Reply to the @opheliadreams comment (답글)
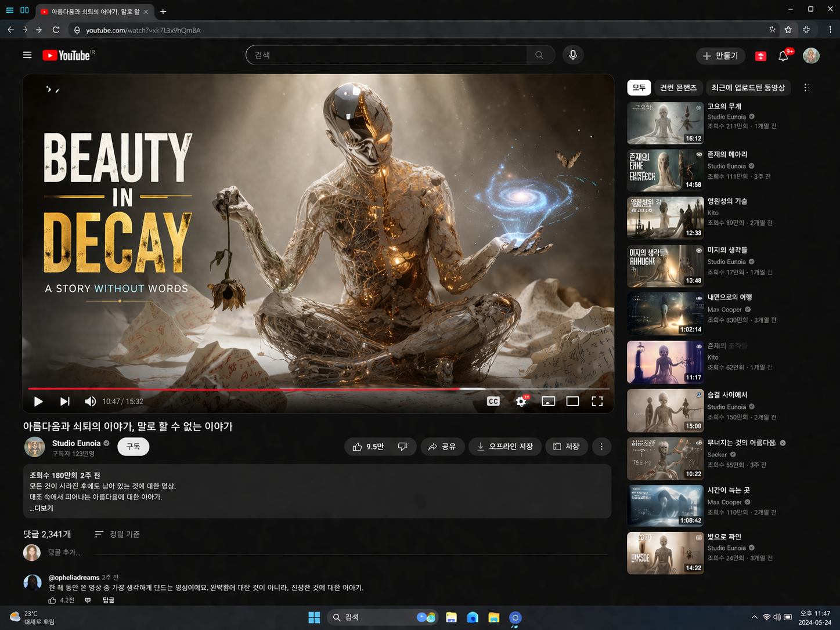 109,600
